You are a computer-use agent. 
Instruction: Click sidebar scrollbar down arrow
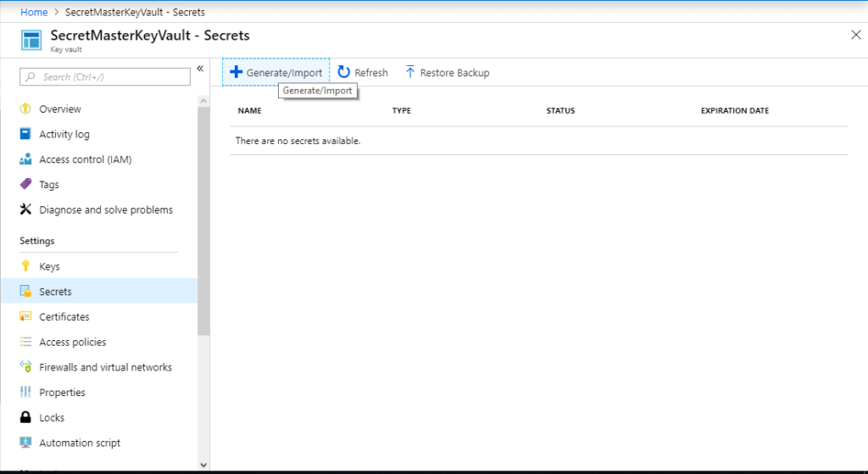coord(203,466)
